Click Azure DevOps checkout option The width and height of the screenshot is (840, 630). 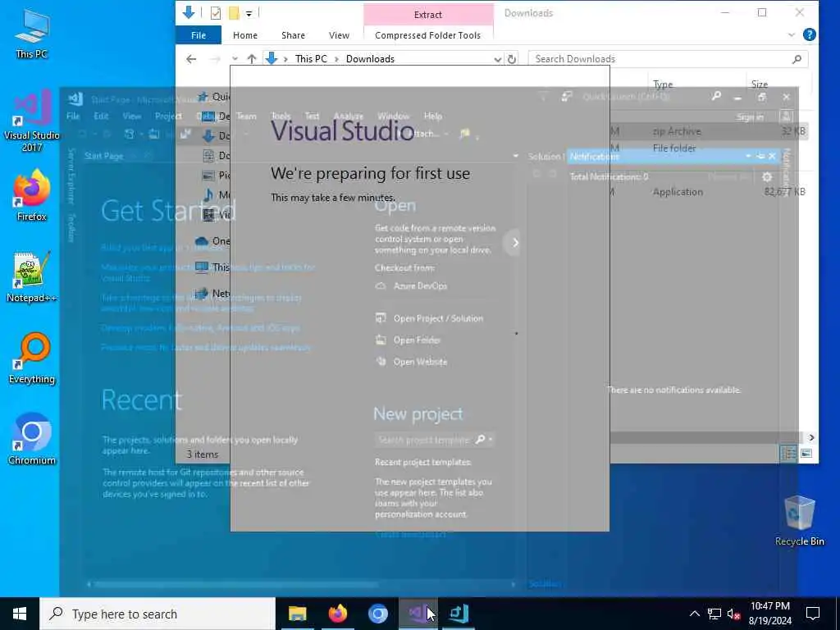(x=420, y=286)
